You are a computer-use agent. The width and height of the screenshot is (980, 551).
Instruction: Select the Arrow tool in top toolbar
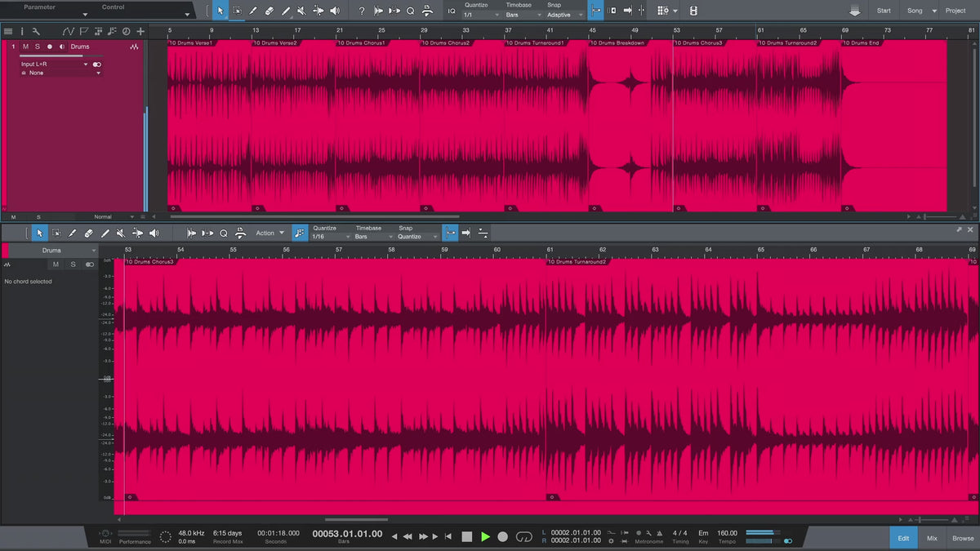(220, 11)
